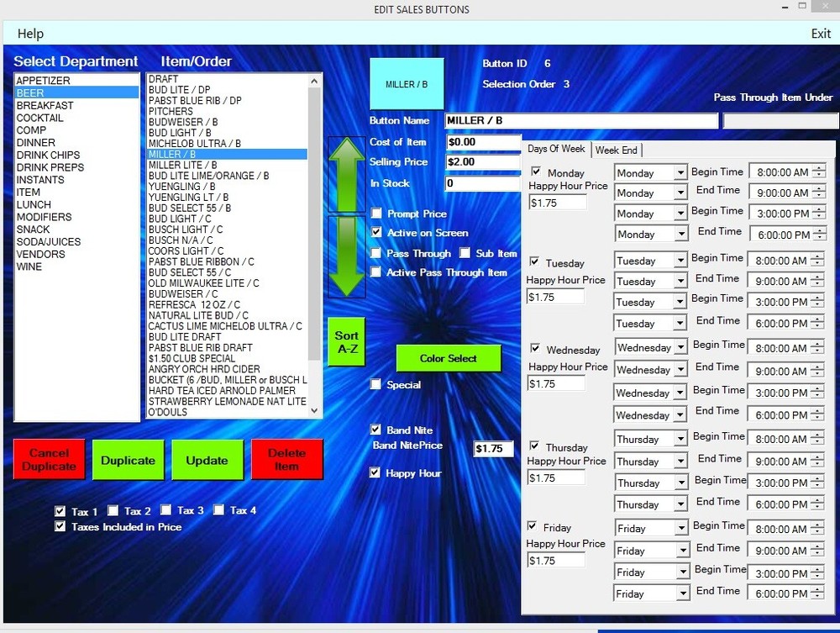Click the Update button

point(207,460)
